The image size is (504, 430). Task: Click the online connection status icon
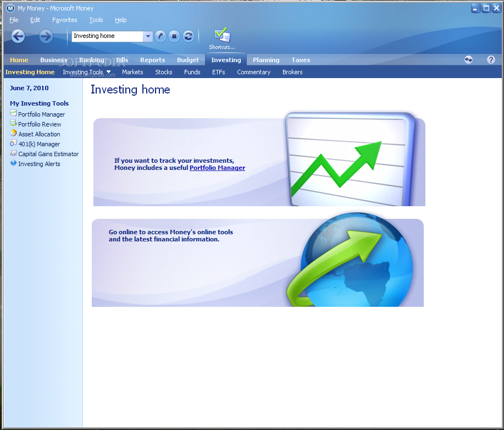click(468, 60)
